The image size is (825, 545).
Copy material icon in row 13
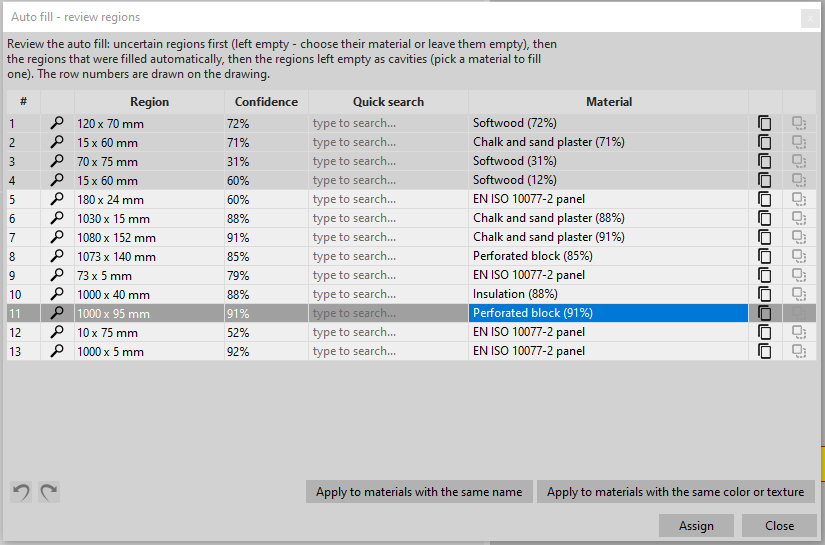764,351
